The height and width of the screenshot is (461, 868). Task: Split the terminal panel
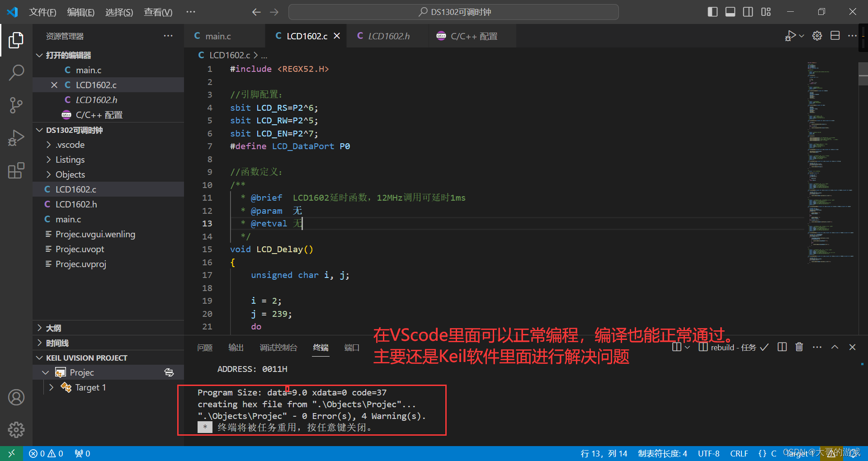(782, 347)
